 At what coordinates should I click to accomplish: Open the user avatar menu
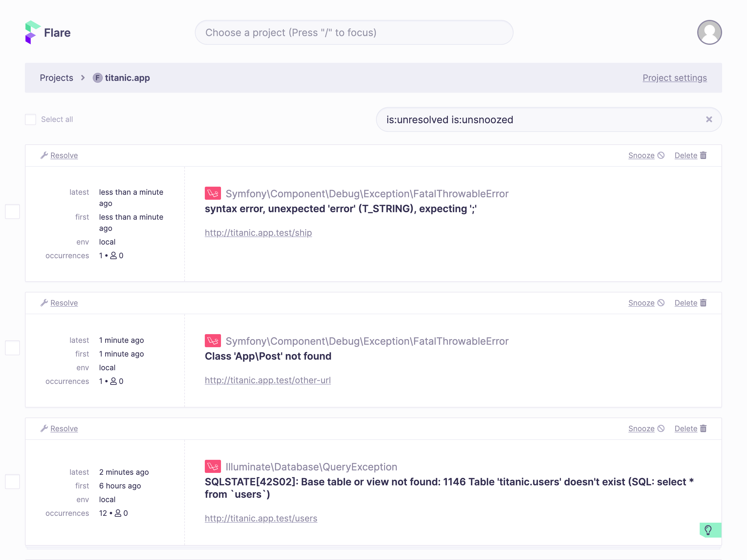709,32
